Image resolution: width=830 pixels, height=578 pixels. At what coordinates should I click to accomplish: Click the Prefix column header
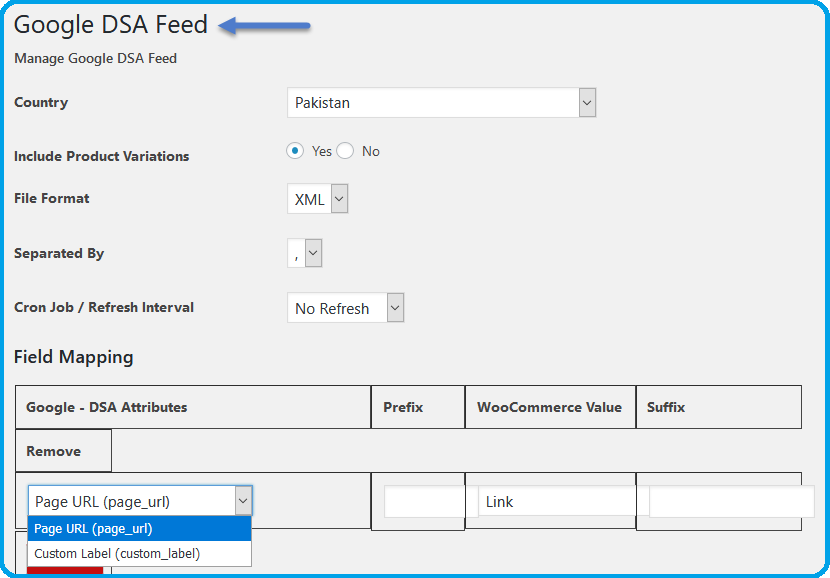(418, 407)
